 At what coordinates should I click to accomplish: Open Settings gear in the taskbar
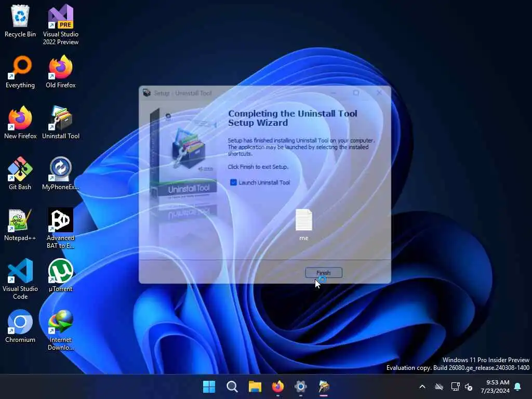[301, 387]
